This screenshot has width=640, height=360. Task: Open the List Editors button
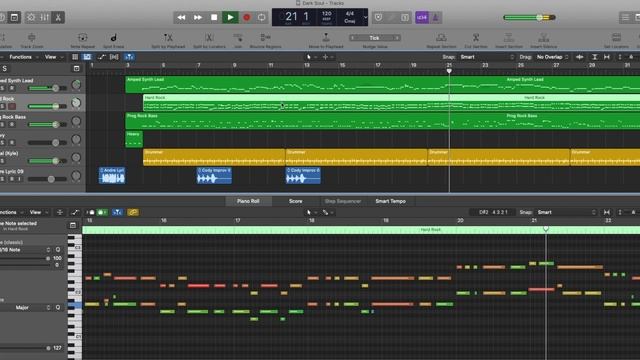[x=625, y=18]
